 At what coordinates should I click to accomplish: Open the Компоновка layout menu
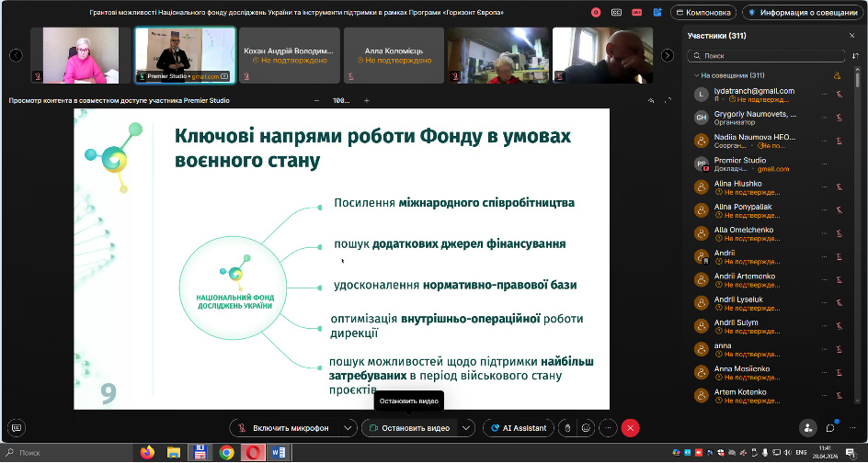(702, 13)
